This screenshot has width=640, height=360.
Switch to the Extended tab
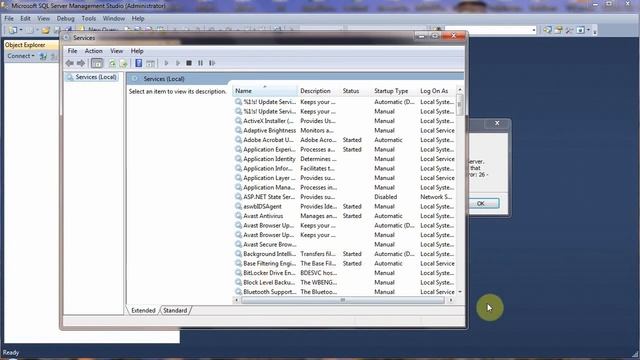coord(143,311)
